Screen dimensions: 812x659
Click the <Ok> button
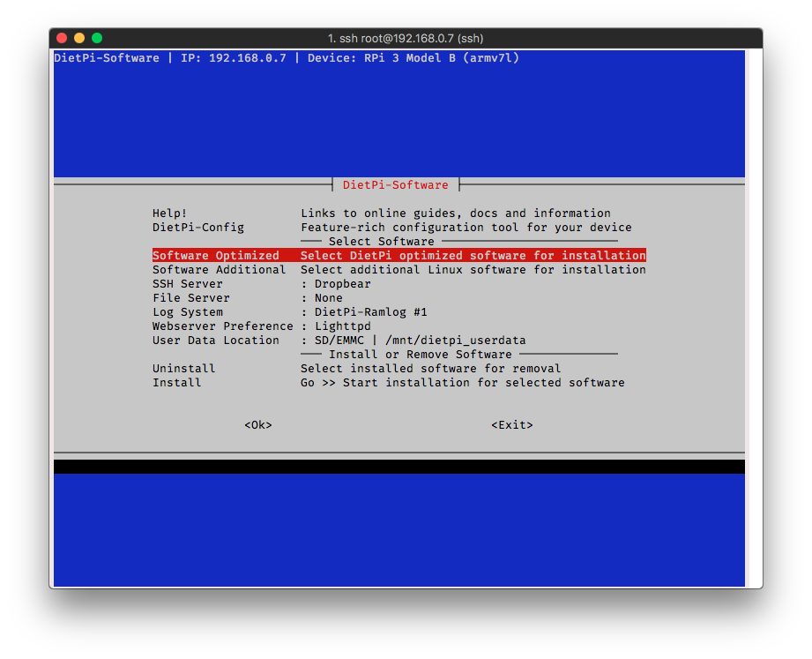point(258,425)
